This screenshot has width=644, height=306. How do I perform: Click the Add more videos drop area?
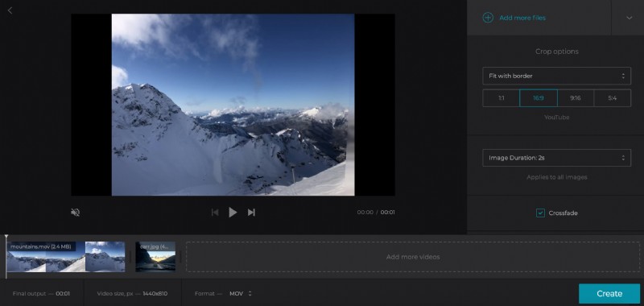(x=413, y=257)
